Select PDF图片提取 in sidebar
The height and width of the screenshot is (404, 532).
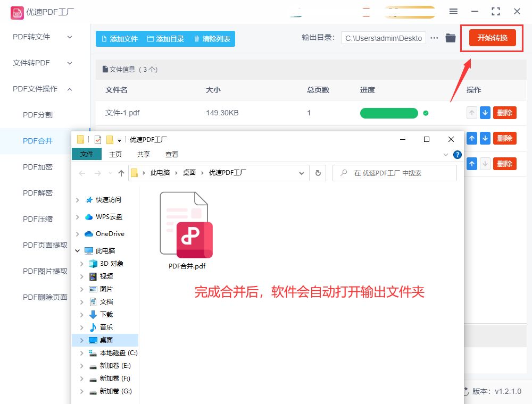point(45,271)
